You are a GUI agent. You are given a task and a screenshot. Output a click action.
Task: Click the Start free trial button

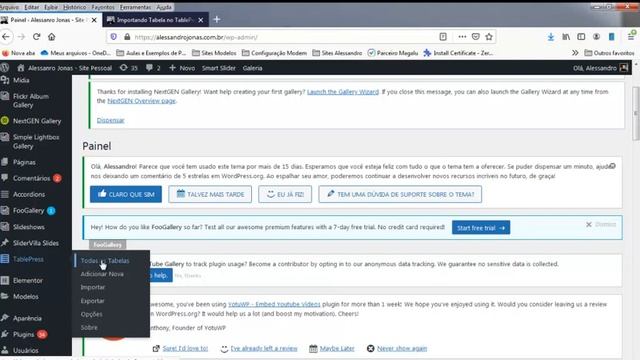[481, 228]
